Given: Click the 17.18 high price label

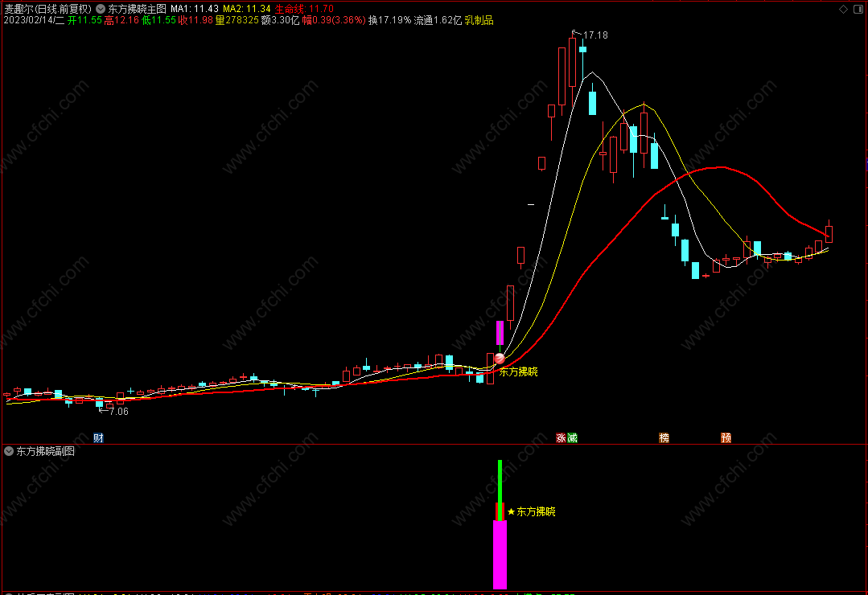Looking at the screenshot, I should pos(595,35).
